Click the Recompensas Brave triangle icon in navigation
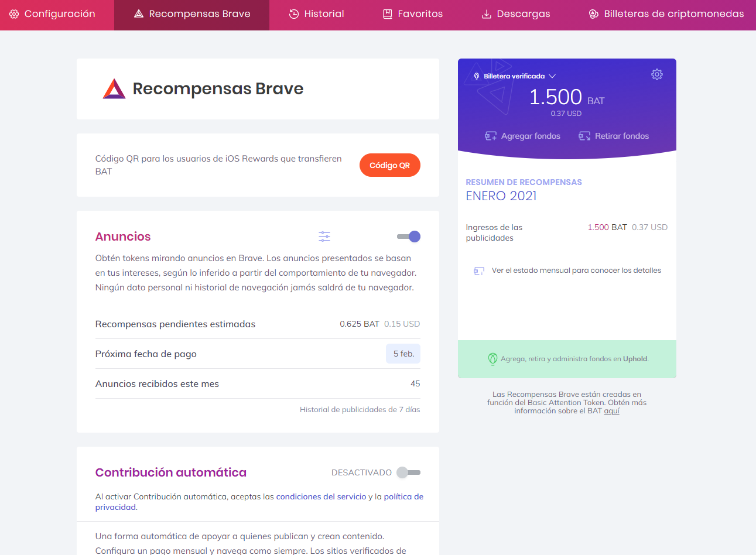 point(139,14)
